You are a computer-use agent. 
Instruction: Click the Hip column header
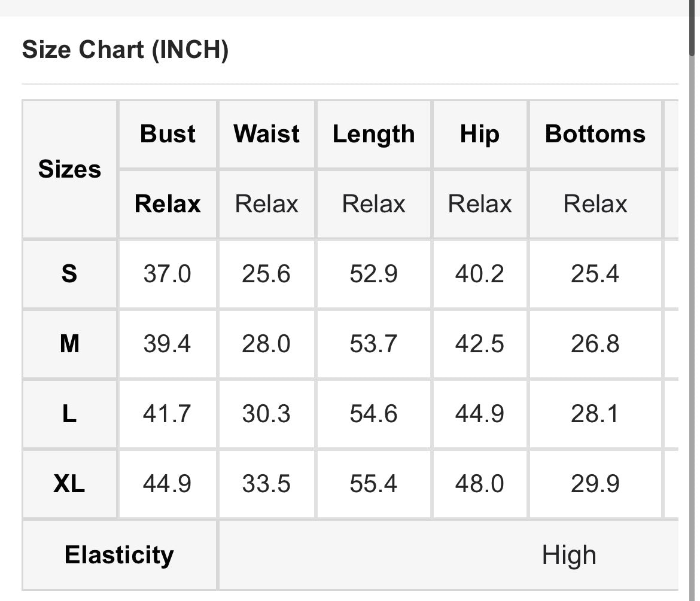[x=479, y=134]
